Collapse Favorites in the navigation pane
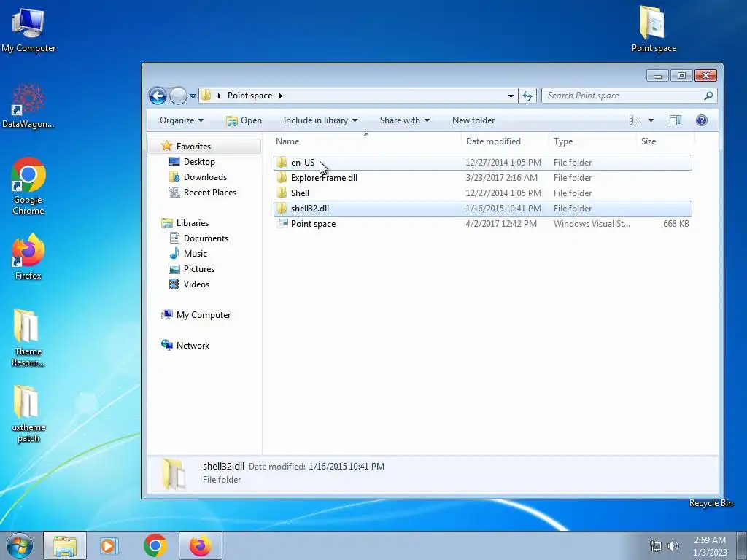747x560 pixels. (193, 146)
